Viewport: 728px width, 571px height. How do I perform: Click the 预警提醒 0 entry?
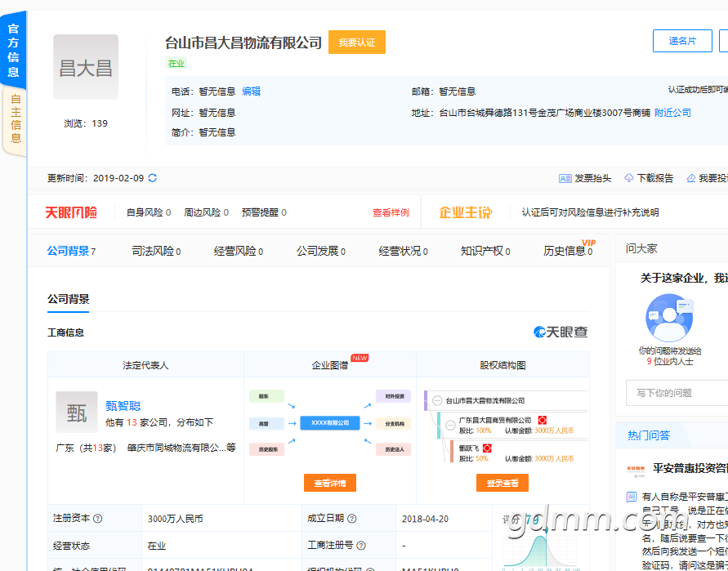pos(264,212)
